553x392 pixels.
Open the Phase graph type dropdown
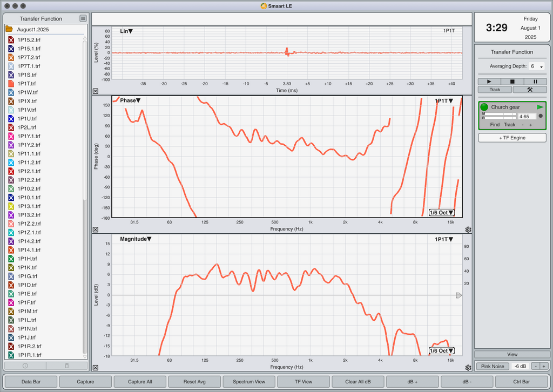click(130, 100)
